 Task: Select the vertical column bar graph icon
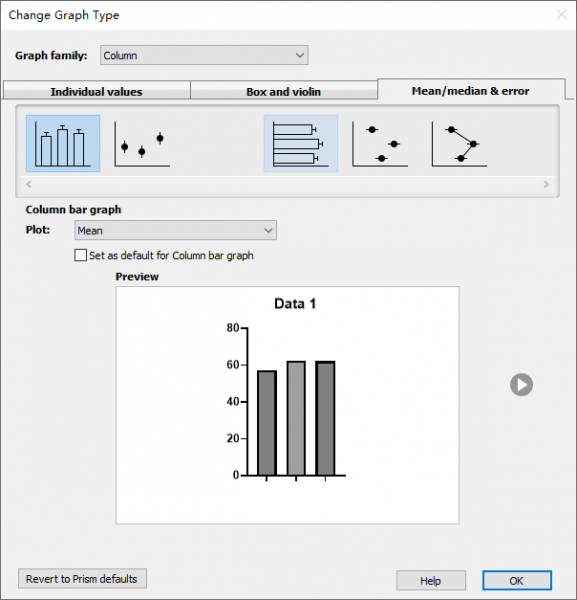point(63,144)
